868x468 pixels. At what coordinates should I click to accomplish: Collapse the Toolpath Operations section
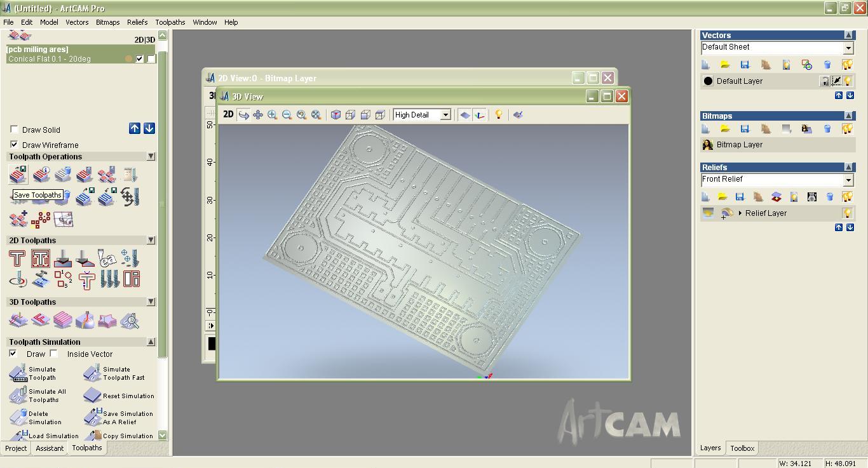point(151,156)
